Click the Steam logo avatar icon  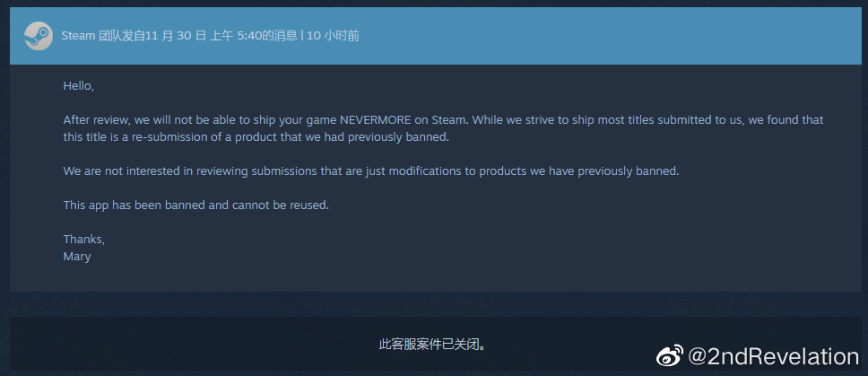pos(39,36)
